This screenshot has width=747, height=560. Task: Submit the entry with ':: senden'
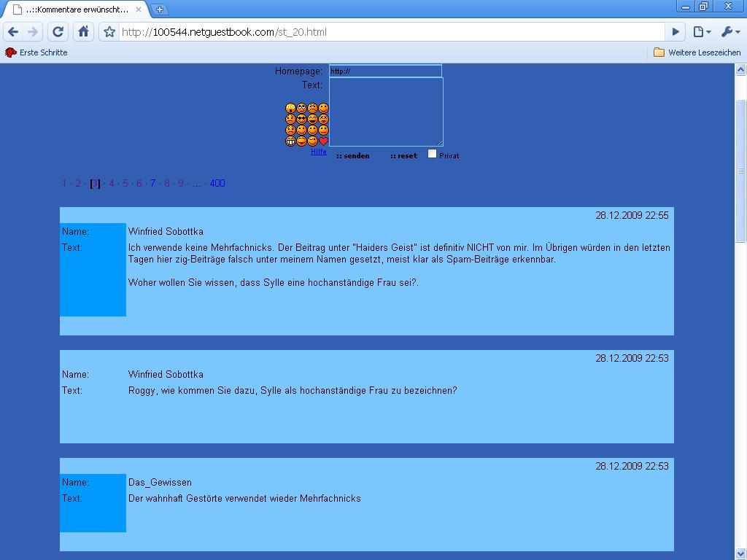[x=352, y=156]
